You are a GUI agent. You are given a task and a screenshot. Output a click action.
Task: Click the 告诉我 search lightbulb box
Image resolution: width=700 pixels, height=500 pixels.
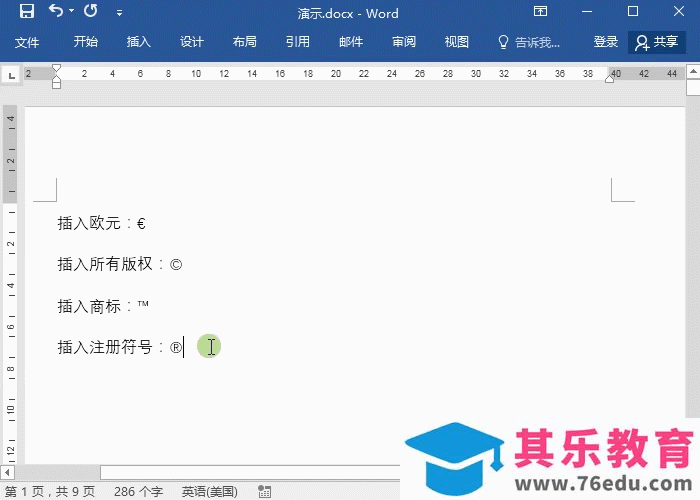click(x=529, y=42)
